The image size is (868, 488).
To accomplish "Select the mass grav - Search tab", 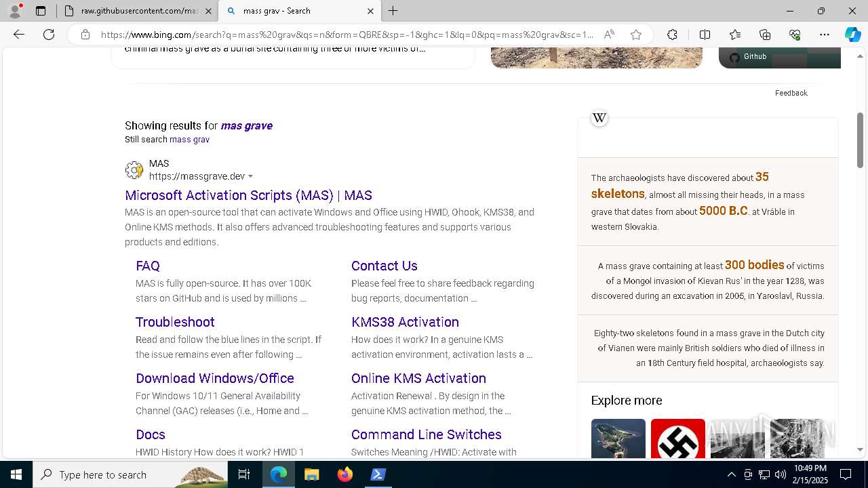I will point(297,11).
